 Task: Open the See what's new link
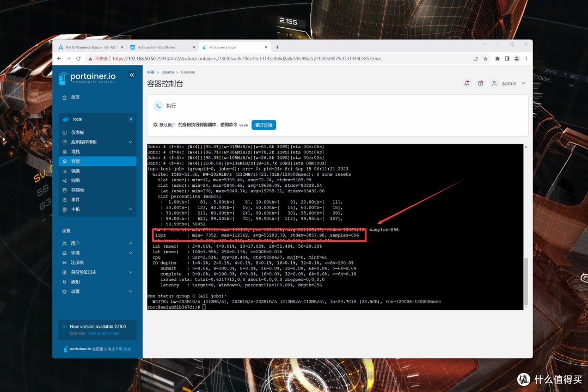coord(104,333)
